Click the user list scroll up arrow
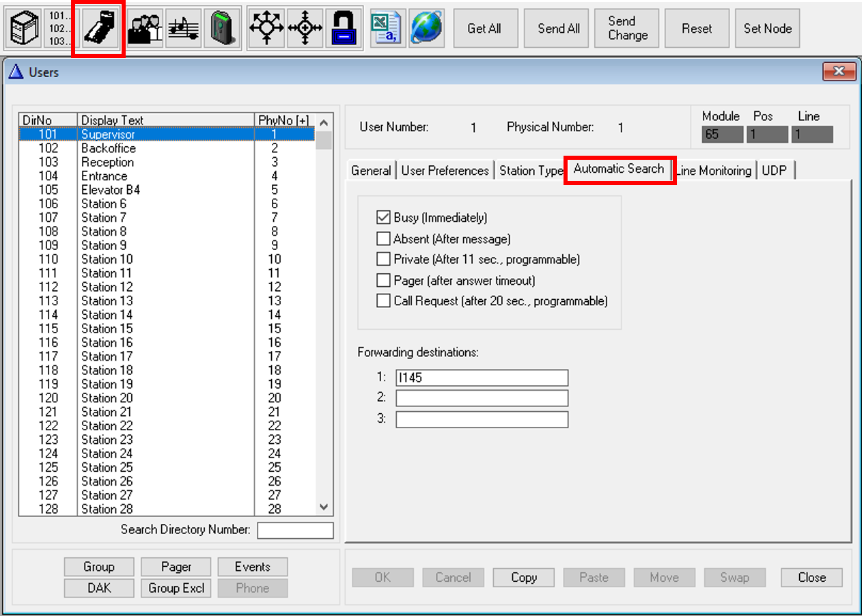862x616 pixels. click(x=324, y=124)
